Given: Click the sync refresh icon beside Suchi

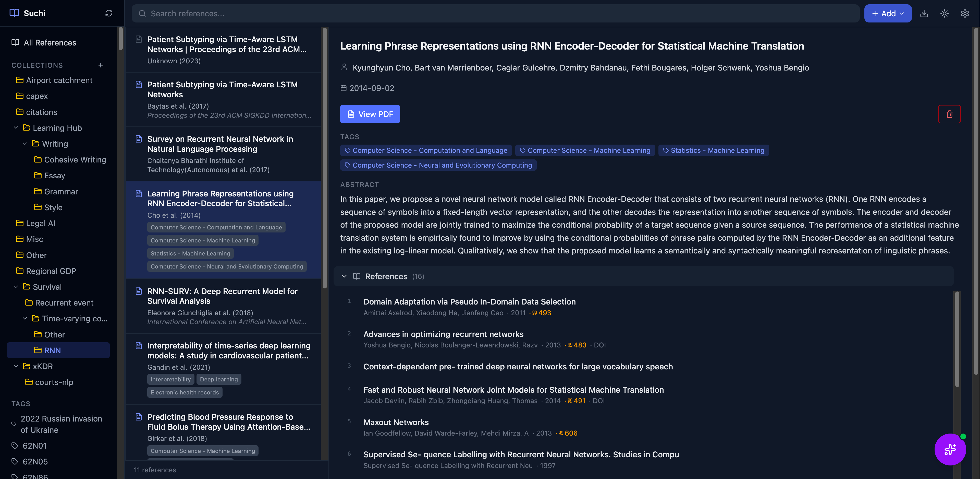Looking at the screenshot, I should pos(109,13).
